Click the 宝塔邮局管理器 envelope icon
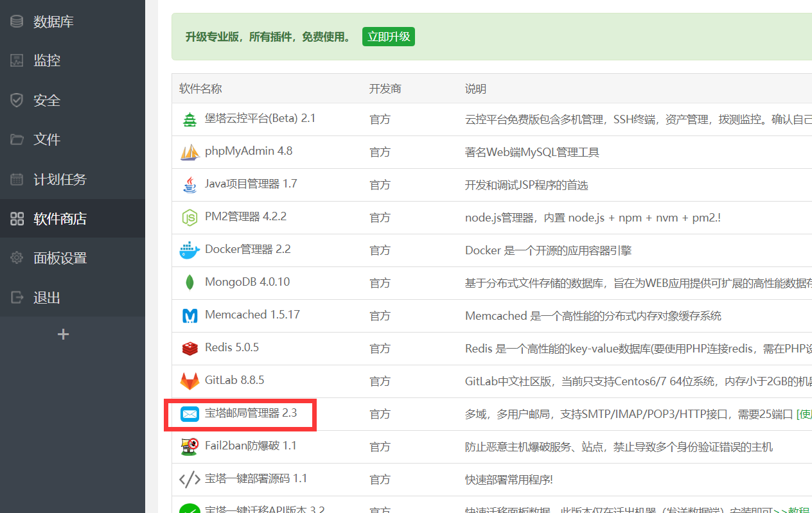Viewport: 812px width, 513px height. [x=190, y=414]
